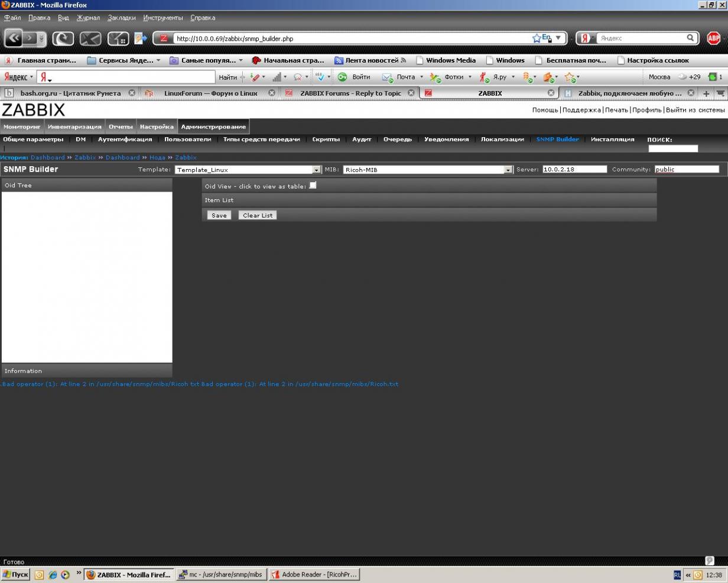Expand the Почта dropdown arrow in Yandex bar
728x583 pixels.
click(421, 77)
